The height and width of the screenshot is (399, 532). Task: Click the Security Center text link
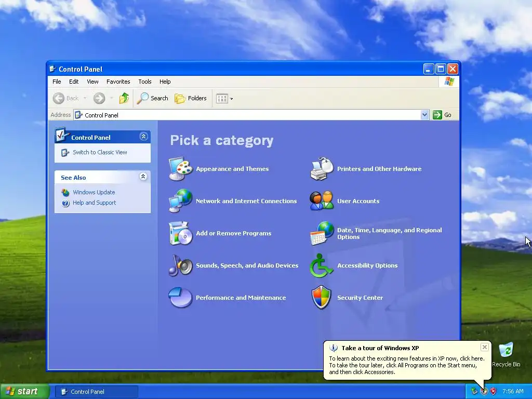[360, 298]
